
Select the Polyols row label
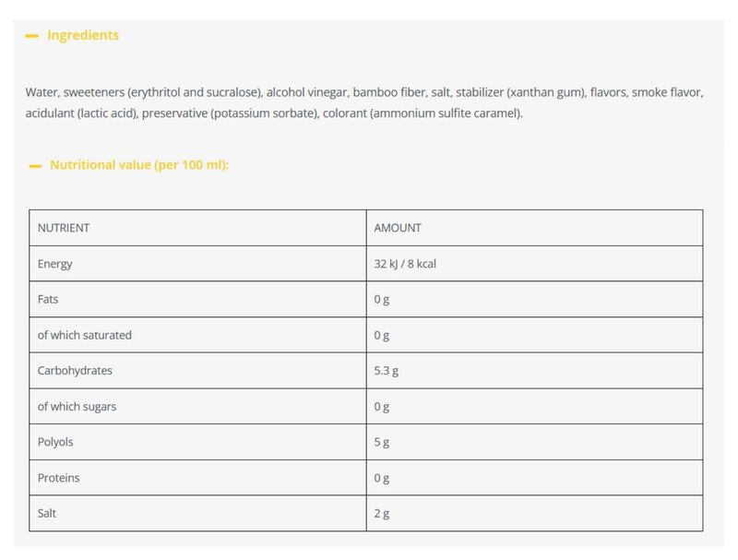pos(55,442)
